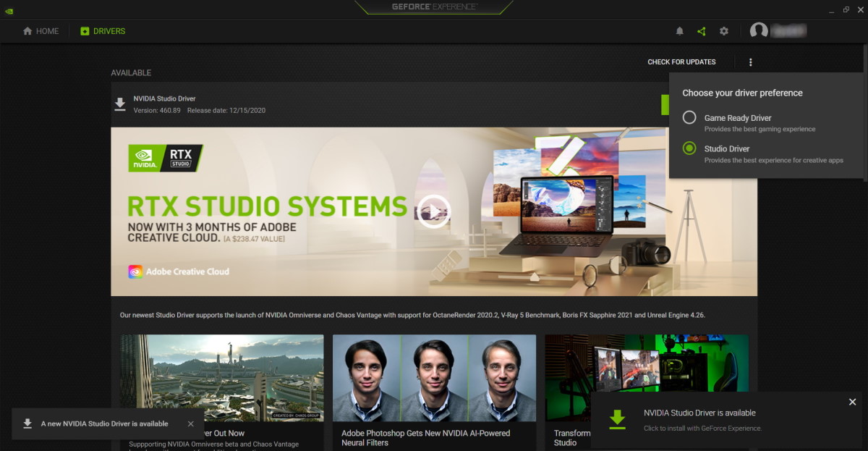Play the RTX Studio Systems banner video
The width and height of the screenshot is (868, 451).
coord(434,212)
